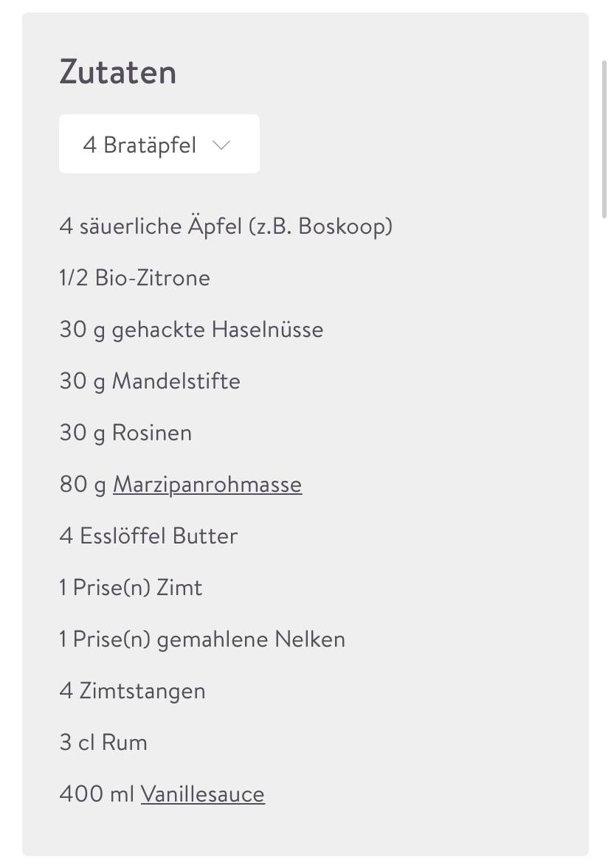Click the 30 g Rosinen entry
Viewport: 611px width, 868px height.
[x=125, y=433]
